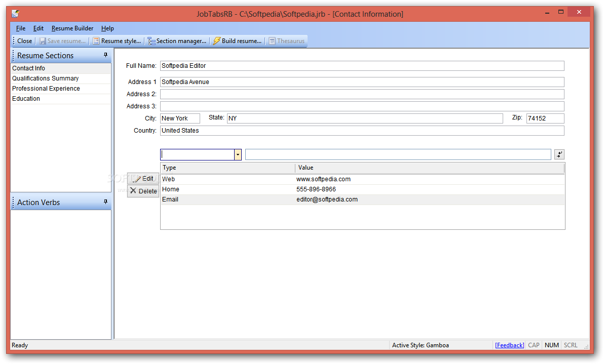Minimize the JobTabsRB window
The width and height of the screenshot is (604, 364).
(x=547, y=13)
